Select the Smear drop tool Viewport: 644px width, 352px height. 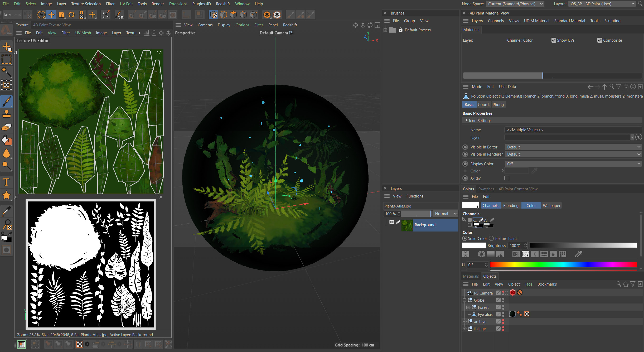pos(6,153)
